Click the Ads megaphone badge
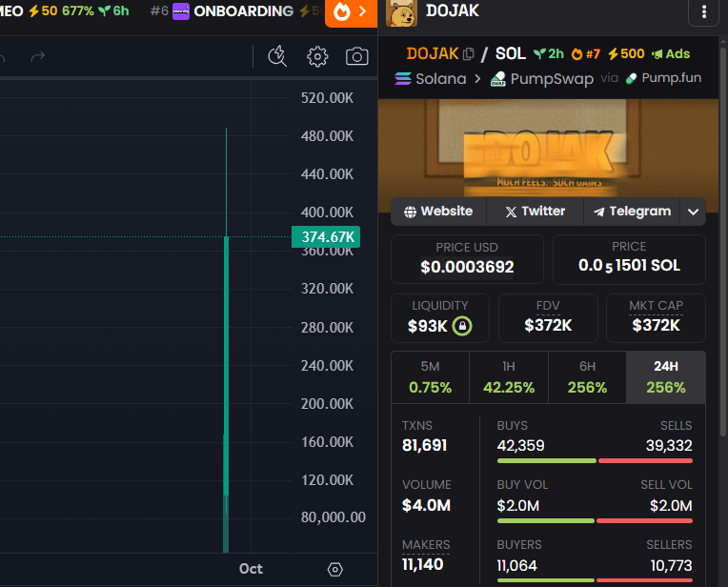Screen dimensions: 728x587 [x=671, y=54]
